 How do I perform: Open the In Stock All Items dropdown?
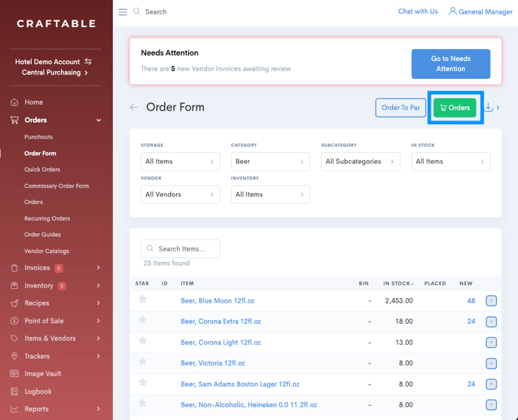tap(450, 162)
